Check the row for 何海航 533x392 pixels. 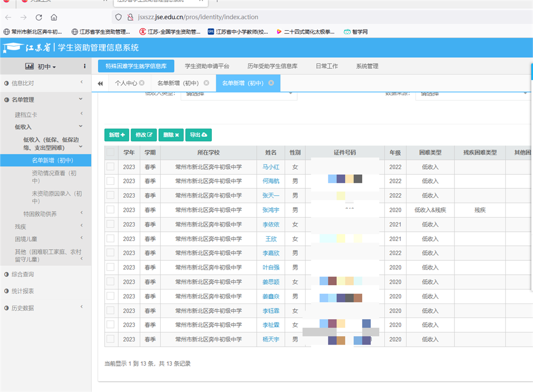[x=110, y=181]
